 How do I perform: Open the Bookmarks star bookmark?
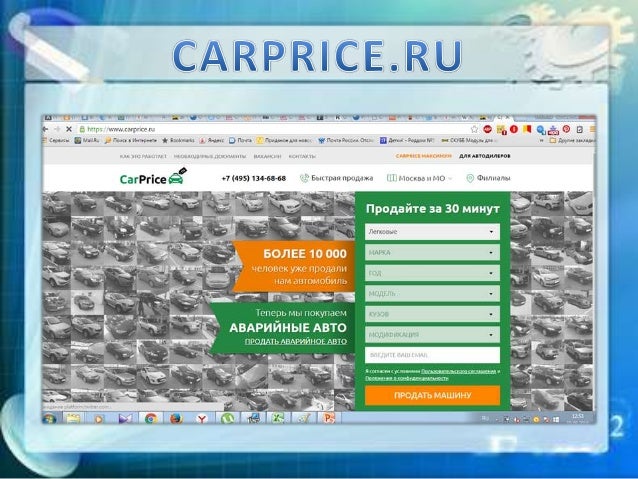178,140
